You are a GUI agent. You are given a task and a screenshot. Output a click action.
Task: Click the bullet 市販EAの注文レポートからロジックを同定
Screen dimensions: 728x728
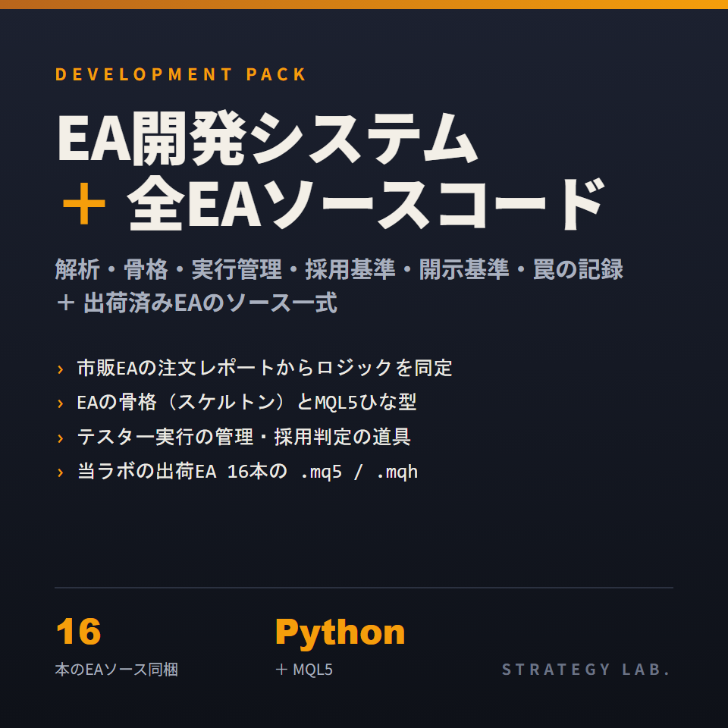point(264,369)
